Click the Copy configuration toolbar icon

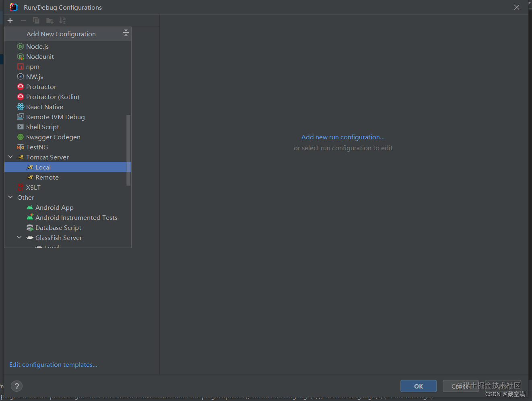36,21
